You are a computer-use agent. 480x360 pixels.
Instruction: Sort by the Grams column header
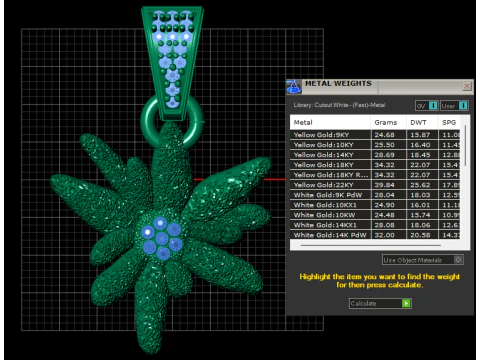[388, 122]
